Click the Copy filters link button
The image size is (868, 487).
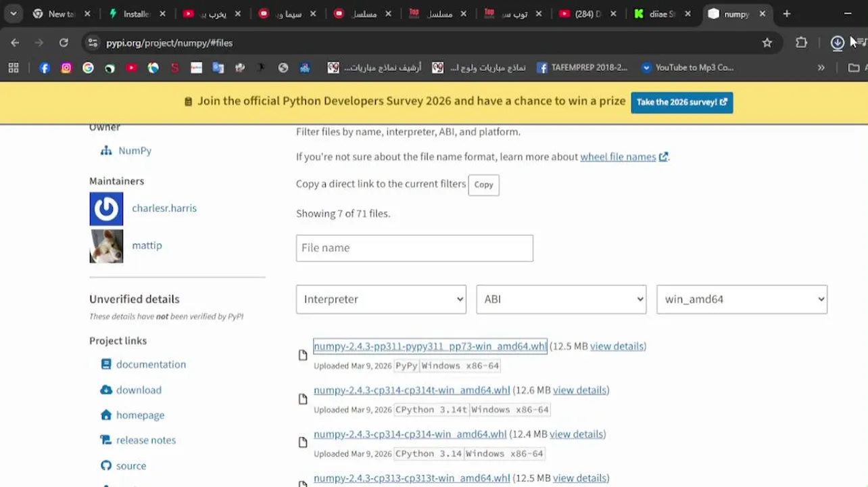click(483, 185)
